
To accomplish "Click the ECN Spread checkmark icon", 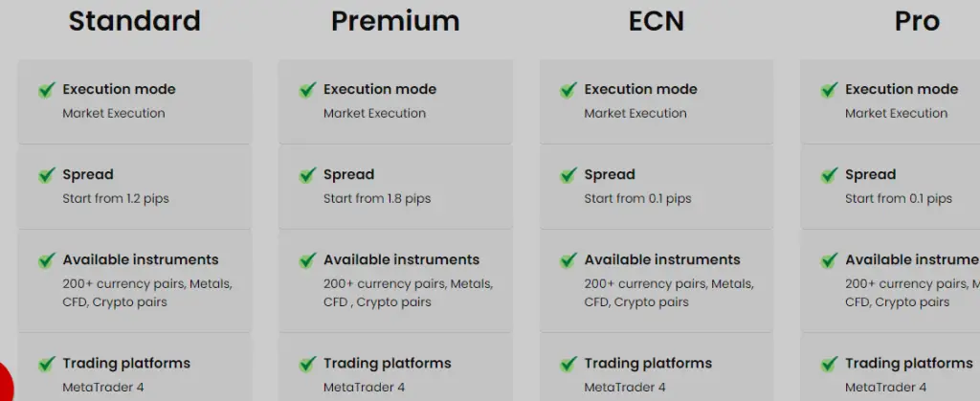I will [x=568, y=175].
